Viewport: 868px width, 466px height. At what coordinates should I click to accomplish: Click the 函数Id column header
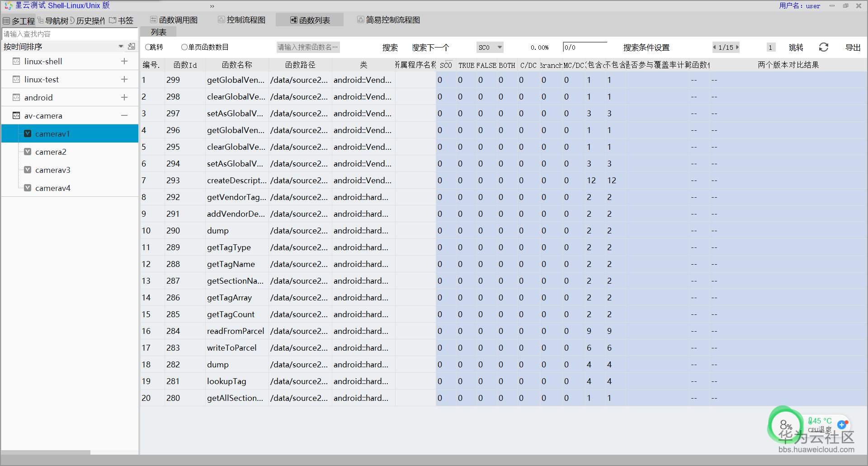[x=185, y=65]
